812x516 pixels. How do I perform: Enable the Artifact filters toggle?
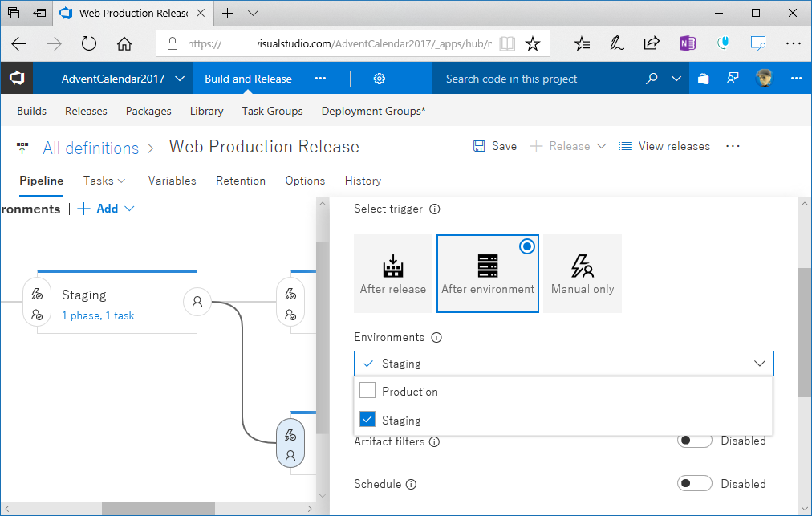point(694,441)
